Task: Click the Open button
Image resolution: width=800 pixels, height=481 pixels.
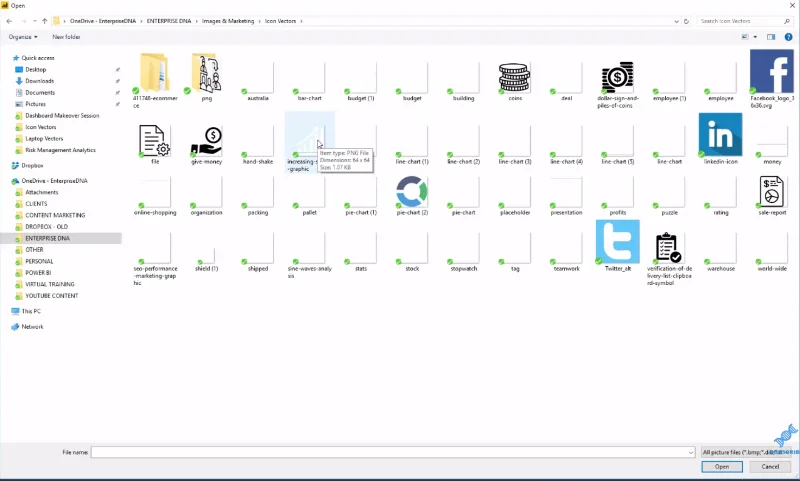Action: (721, 467)
